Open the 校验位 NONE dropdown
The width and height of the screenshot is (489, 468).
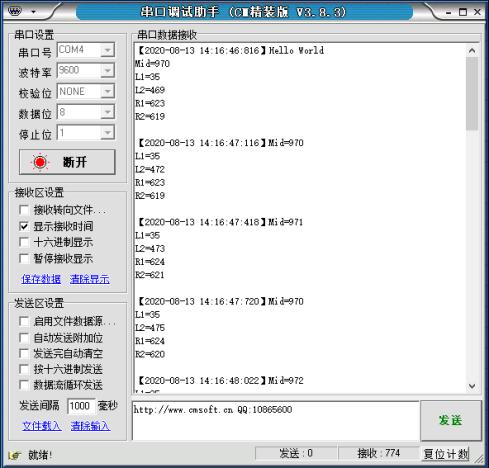pyautogui.click(x=108, y=91)
